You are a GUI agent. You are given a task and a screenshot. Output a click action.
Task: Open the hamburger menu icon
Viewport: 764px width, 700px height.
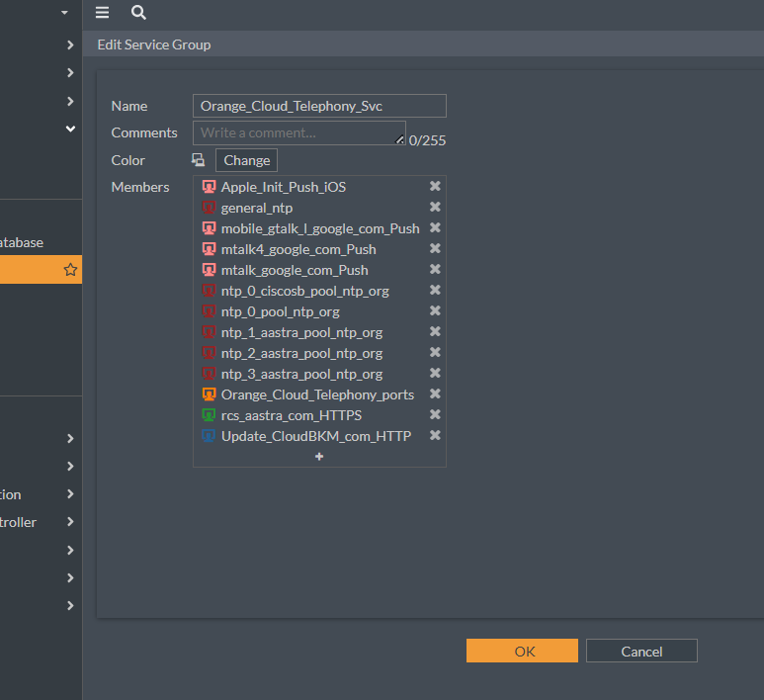[102, 12]
